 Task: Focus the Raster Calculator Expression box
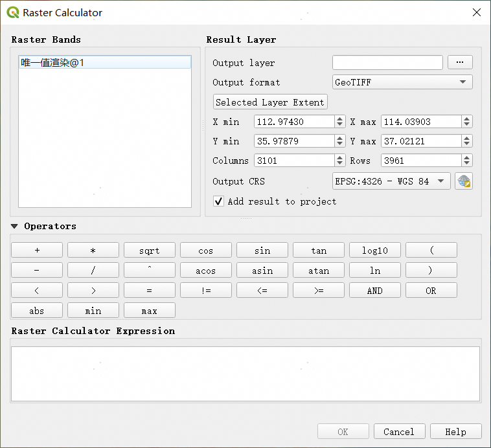point(245,374)
